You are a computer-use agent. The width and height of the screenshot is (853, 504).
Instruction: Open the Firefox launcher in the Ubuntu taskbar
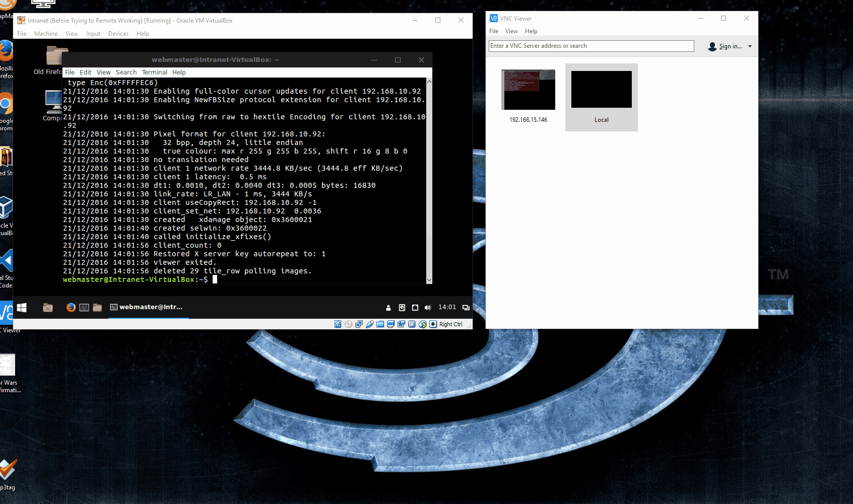(71, 307)
